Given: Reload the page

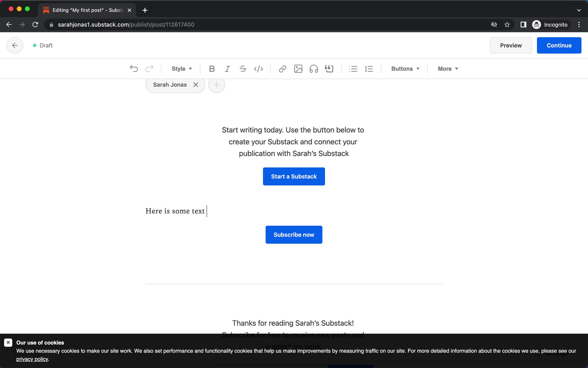Looking at the screenshot, I should point(35,25).
